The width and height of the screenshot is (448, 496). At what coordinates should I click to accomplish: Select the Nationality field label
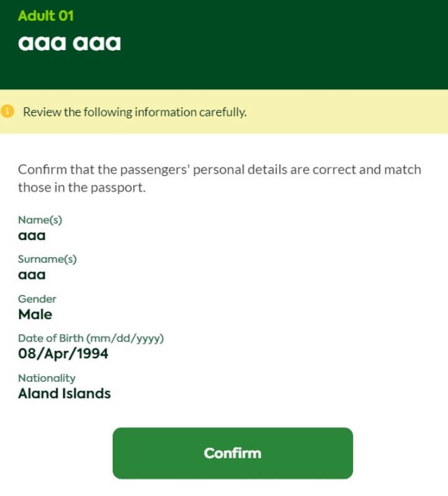pyautogui.click(x=47, y=378)
